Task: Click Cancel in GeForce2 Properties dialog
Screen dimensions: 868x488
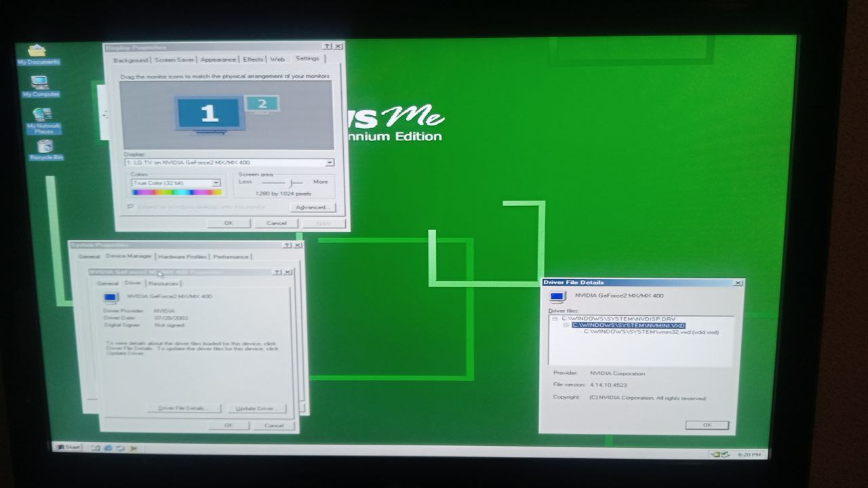Action: [274, 426]
